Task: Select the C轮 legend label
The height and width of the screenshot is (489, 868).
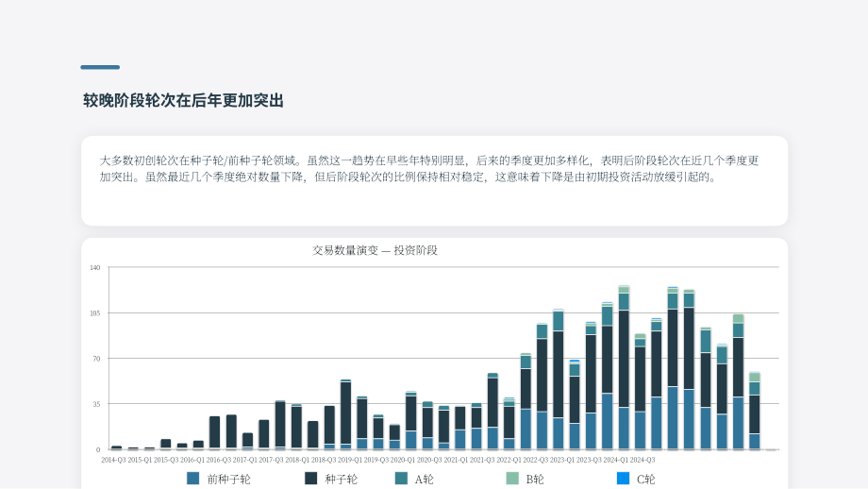Action: click(646, 480)
